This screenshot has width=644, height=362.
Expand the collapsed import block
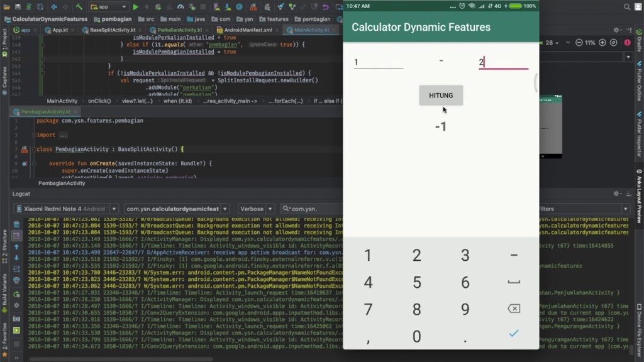pyautogui.click(x=63, y=135)
